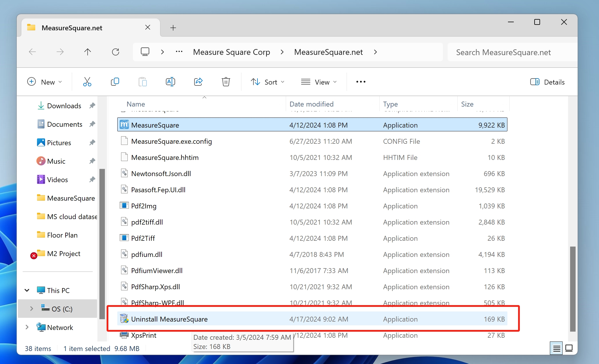
Task: Click the Rename icon
Action: click(170, 82)
